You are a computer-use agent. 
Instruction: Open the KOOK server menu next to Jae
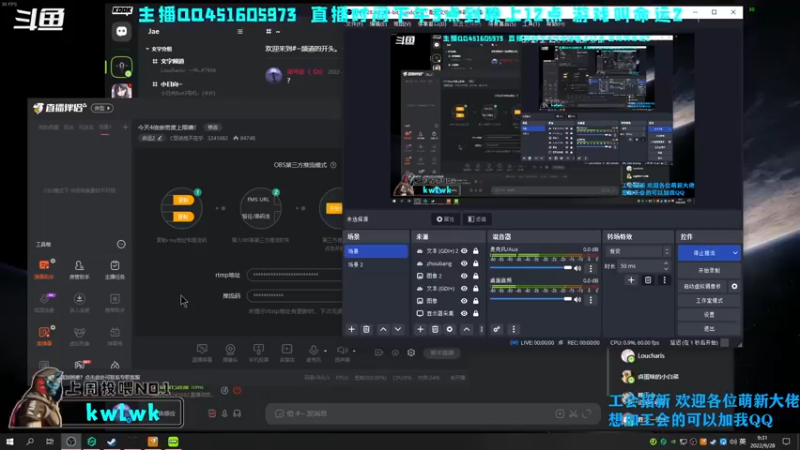[240, 32]
